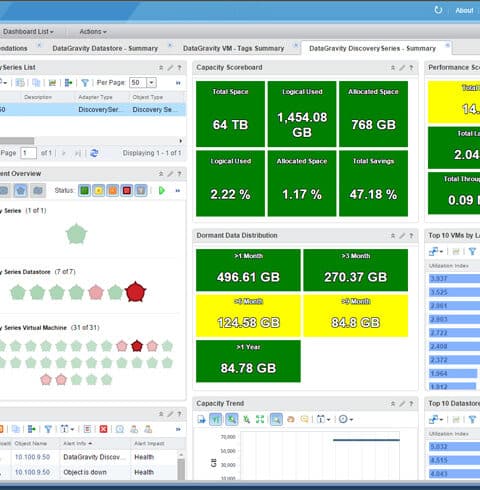Open help for the Capacity Scoreboard widget
Screen dimensions: 480x490
coord(411,68)
